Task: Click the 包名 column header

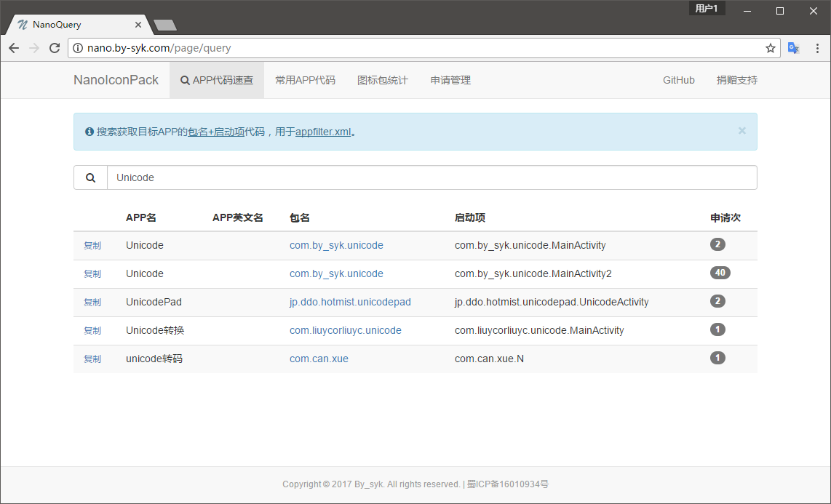Action: coord(299,217)
